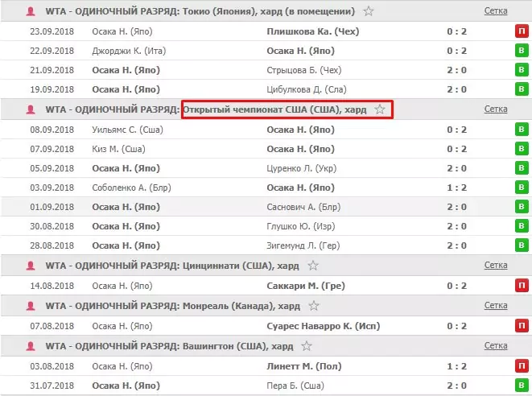Select the 23.09.2018 match date
532x396 pixels.
point(52,31)
